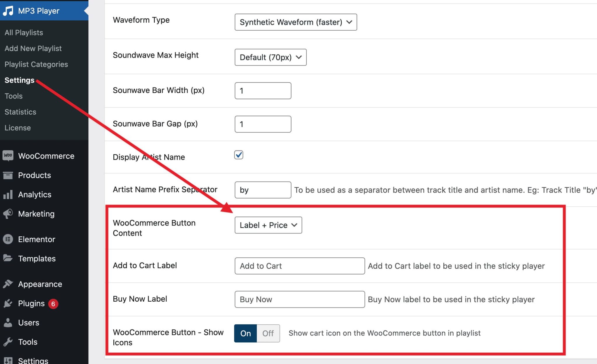This screenshot has height=364, width=597.
Task: Go to Users admin menu
Action: tap(44, 323)
